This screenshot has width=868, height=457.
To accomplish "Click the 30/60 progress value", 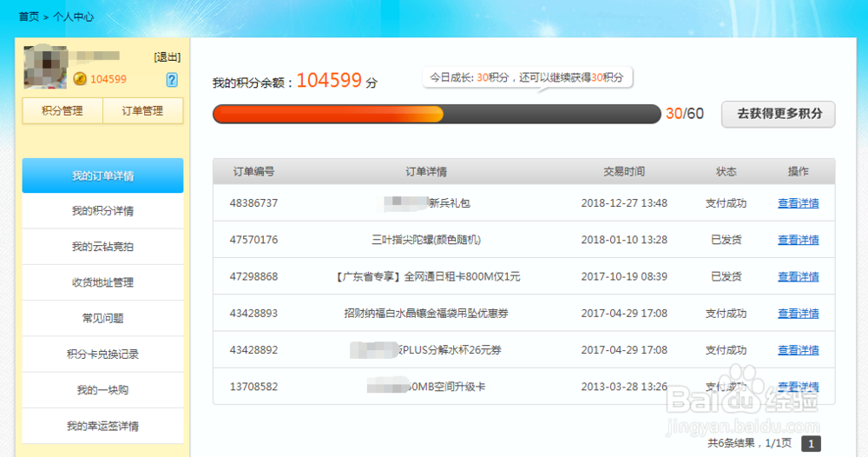I will pyautogui.click(x=684, y=114).
